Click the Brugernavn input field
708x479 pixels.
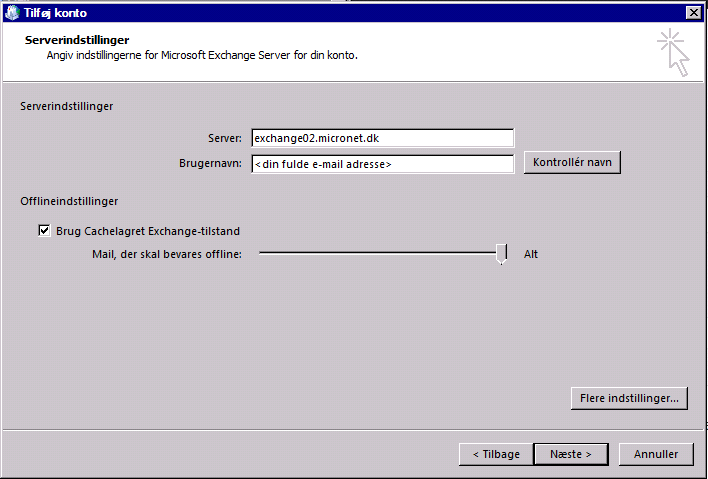pyautogui.click(x=382, y=164)
